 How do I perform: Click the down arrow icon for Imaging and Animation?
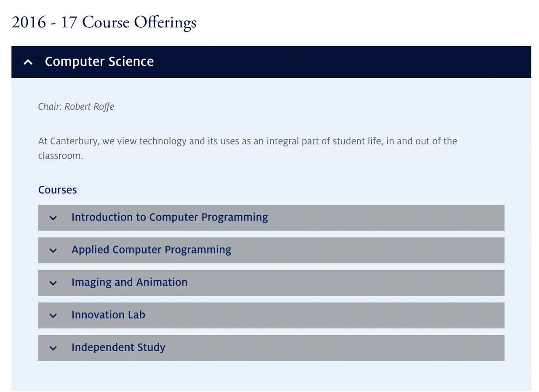53,283
